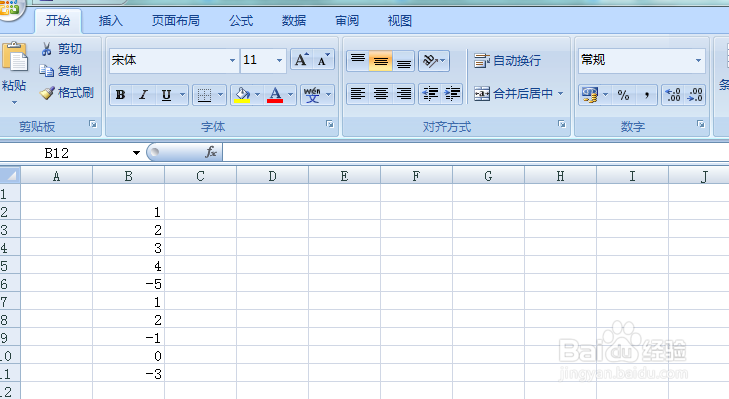Click Merge and Center (合并后居中)
729x399 pixels.
pyautogui.click(x=513, y=94)
